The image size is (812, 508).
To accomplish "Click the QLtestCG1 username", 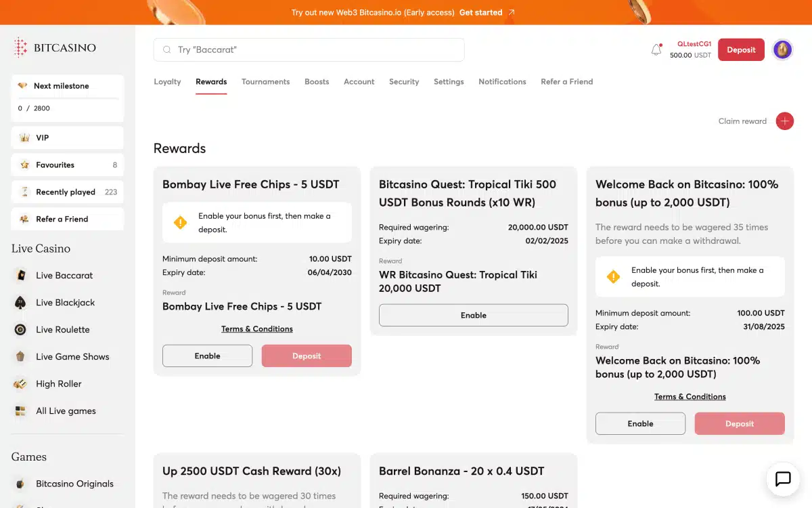I will [694, 43].
